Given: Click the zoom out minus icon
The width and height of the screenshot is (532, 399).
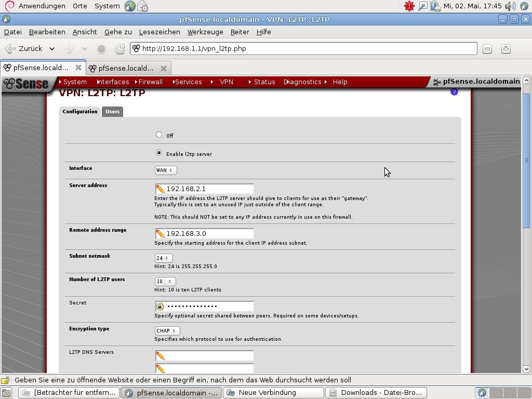Looking at the screenshot, I should [x=487, y=49].
